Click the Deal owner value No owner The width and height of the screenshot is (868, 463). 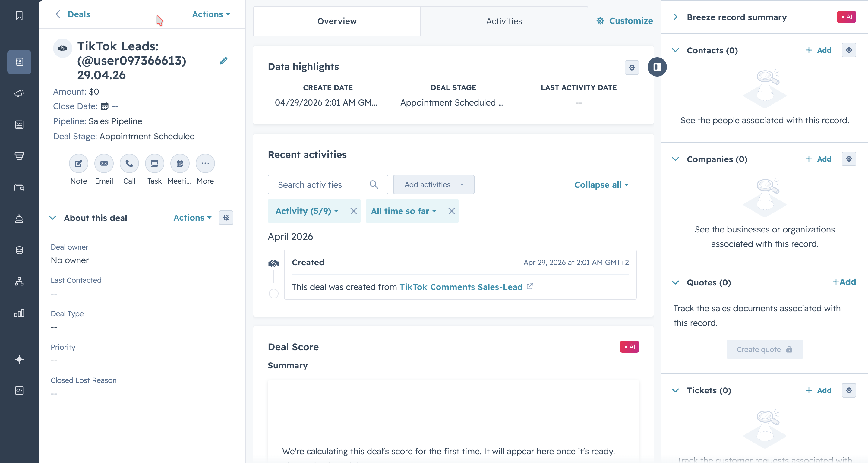(70, 260)
